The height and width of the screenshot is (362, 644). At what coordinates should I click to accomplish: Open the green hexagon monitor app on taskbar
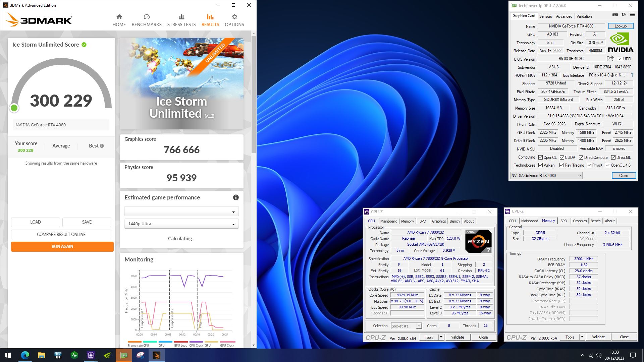point(74,355)
